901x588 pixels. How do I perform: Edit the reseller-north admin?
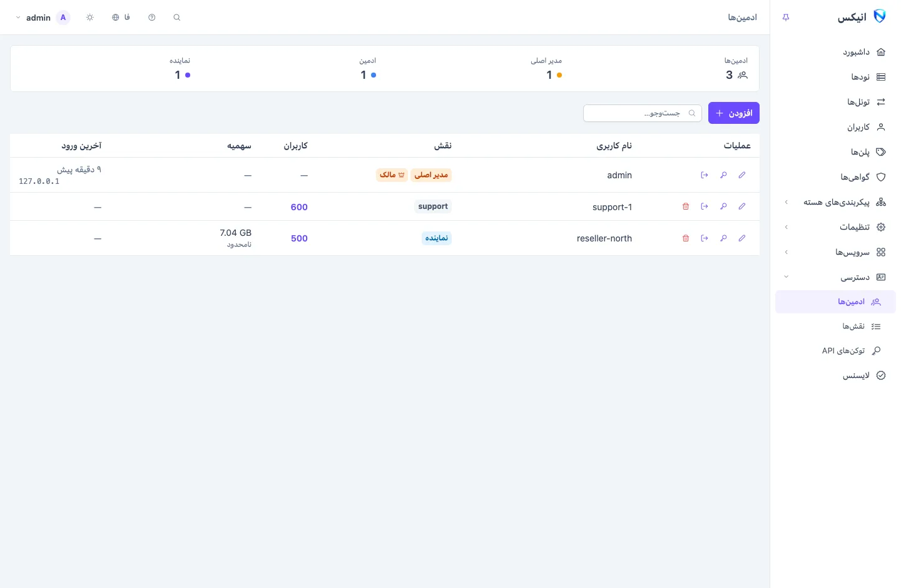pyautogui.click(x=742, y=238)
